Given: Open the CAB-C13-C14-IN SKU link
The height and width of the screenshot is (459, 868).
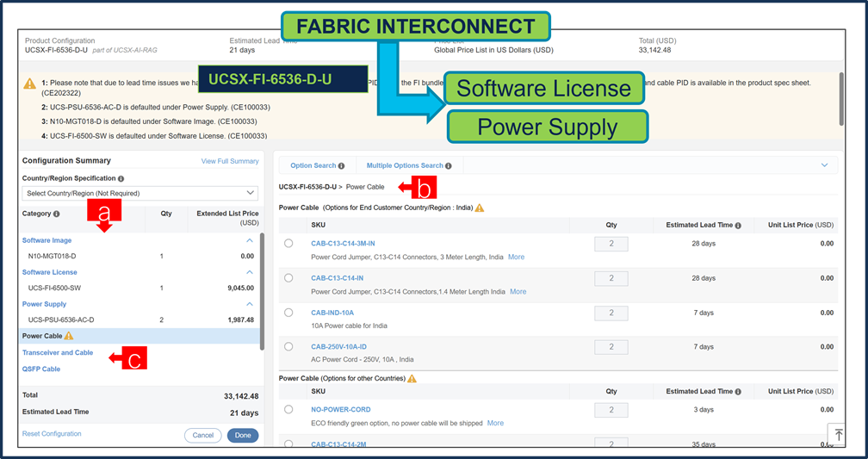Looking at the screenshot, I should click(338, 278).
